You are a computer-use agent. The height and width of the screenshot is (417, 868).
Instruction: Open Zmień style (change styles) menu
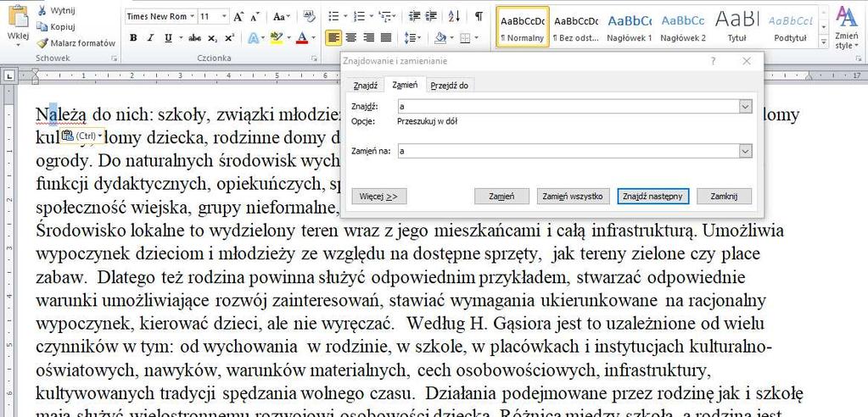pos(846,27)
